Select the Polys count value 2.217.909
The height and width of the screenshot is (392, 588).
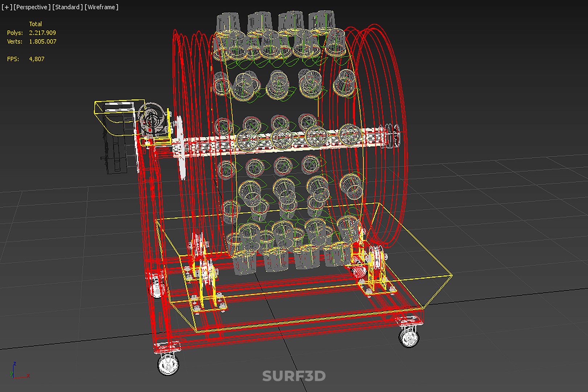tap(42, 33)
